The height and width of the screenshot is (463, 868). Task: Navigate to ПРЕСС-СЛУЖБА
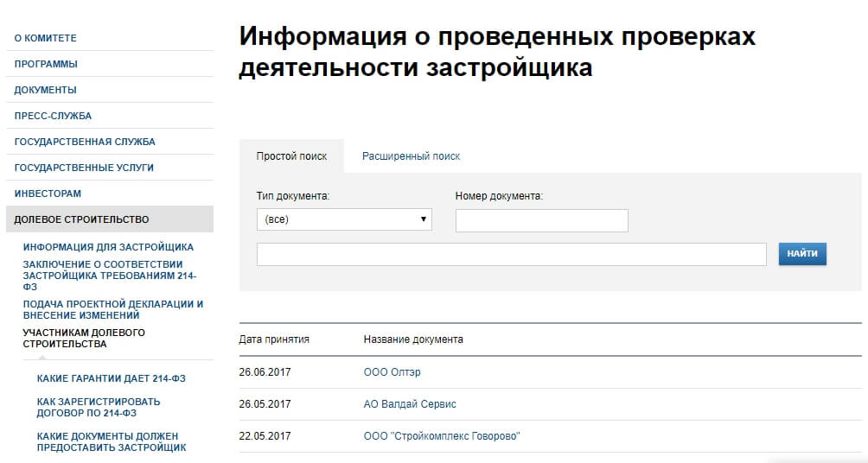(53, 116)
